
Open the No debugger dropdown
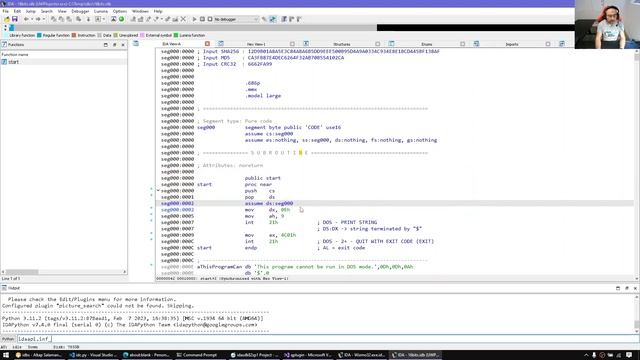(x=236, y=19)
